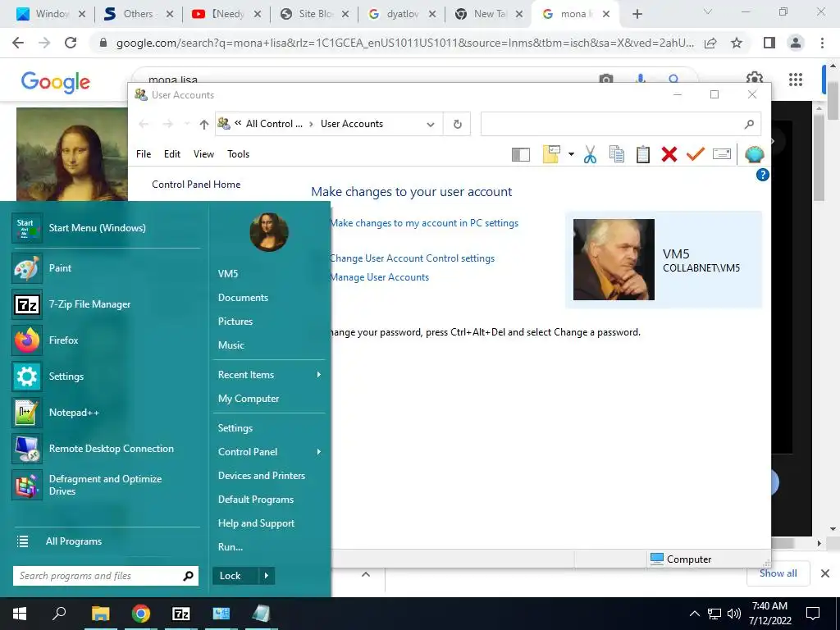Screen dimensions: 840x630
Task: Open the Tools menu
Action: pos(239,154)
